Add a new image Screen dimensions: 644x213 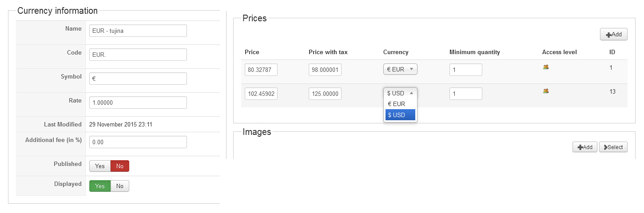pyautogui.click(x=584, y=147)
